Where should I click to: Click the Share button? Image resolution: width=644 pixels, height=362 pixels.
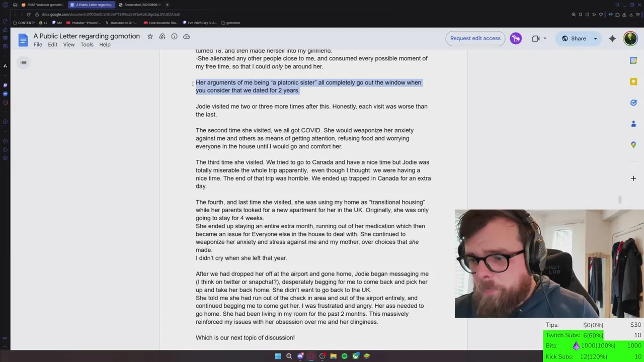tap(574, 39)
